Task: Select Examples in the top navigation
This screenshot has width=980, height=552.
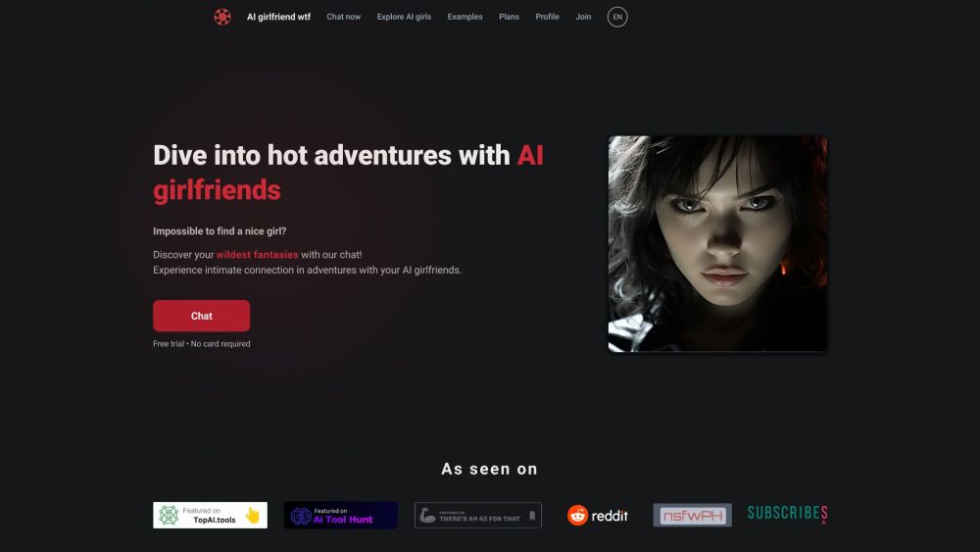Action: tap(465, 17)
